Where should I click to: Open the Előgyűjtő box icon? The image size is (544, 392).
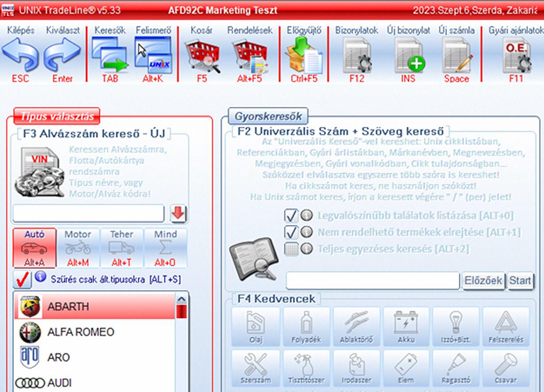[x=304, y=56]
